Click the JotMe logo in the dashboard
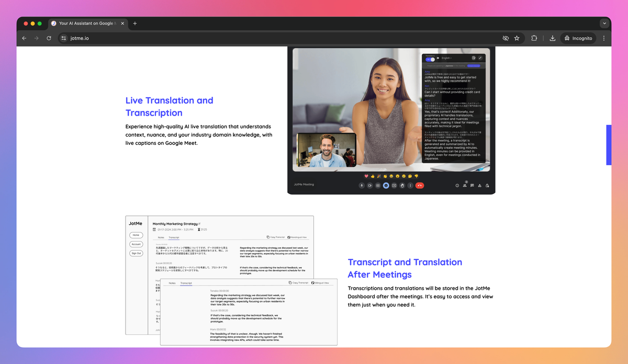The height and width of the screenshot is (364, 628). 136,223
